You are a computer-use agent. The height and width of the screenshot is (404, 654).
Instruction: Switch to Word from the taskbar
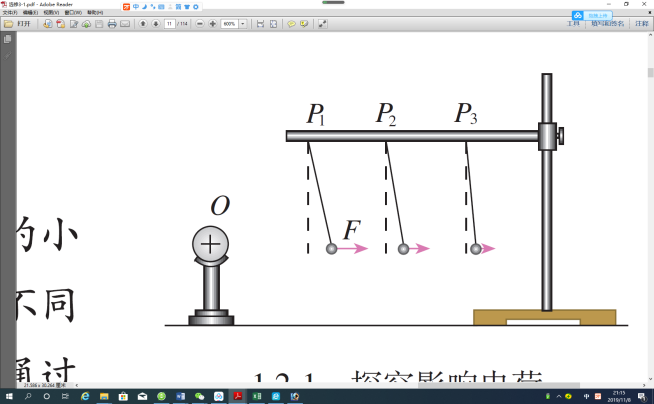(x=181, y=396)
